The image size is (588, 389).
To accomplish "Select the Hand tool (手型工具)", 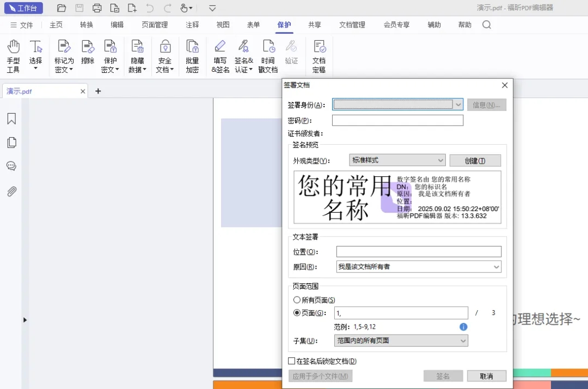I will [x=13, y=54].
